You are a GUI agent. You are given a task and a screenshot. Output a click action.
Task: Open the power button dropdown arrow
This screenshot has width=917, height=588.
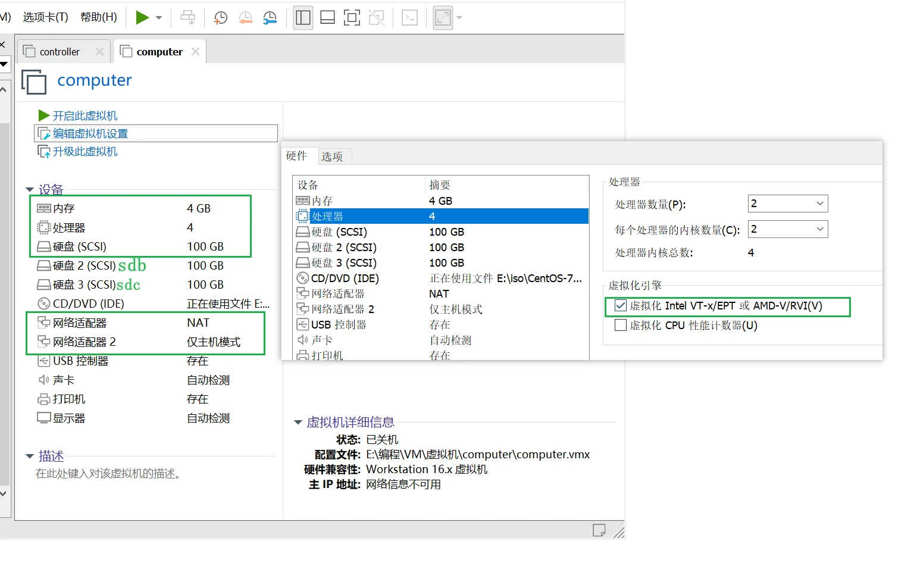click(x=159, y=18)
